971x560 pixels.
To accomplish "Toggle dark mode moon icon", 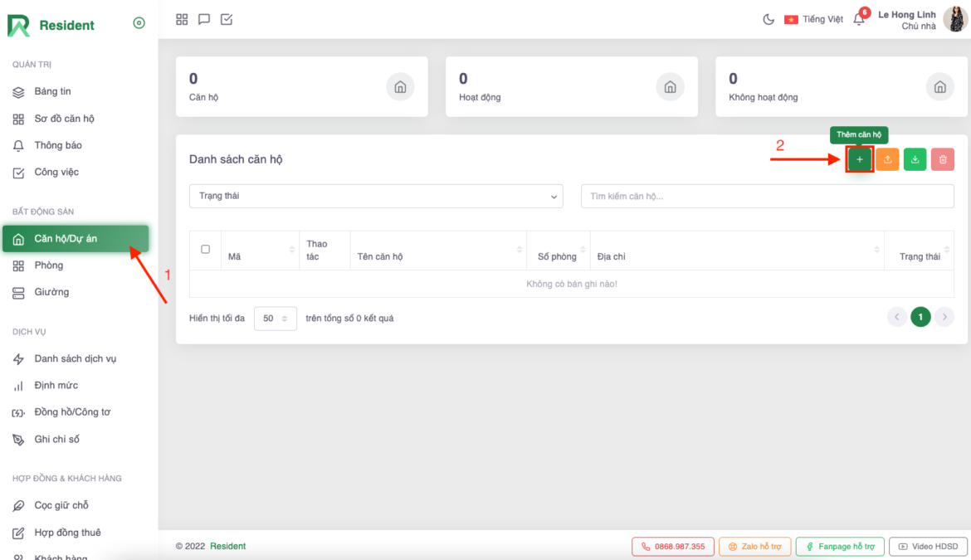I will [x=769, y=19].
